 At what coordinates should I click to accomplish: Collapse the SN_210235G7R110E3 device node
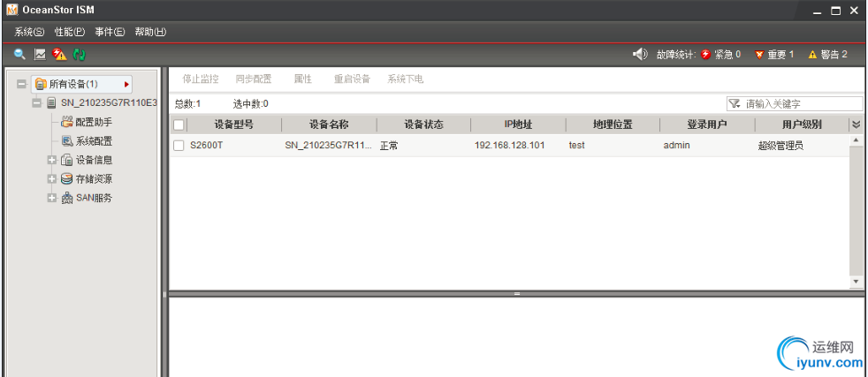pyautogui.click(x=37, y=102)
